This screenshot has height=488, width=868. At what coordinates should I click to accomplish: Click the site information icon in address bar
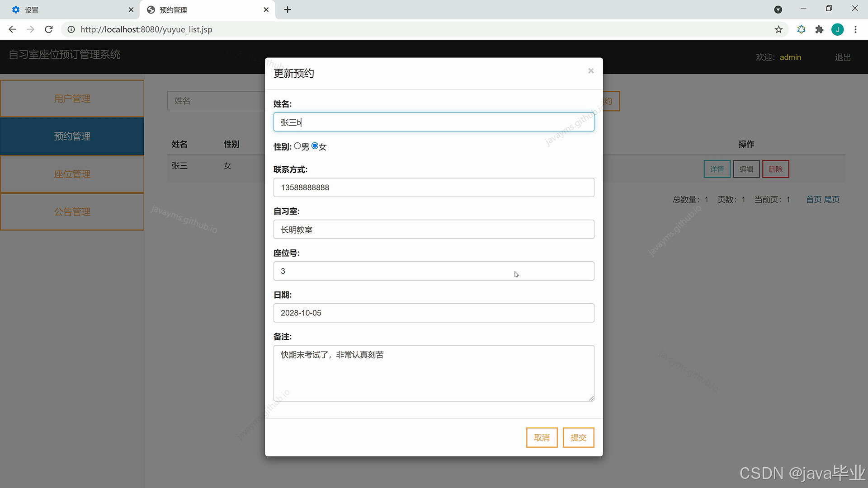(x=71, y=29)
